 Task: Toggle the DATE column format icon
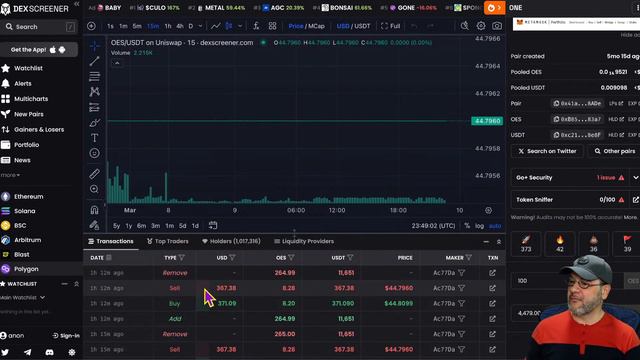tap(109, 258)
